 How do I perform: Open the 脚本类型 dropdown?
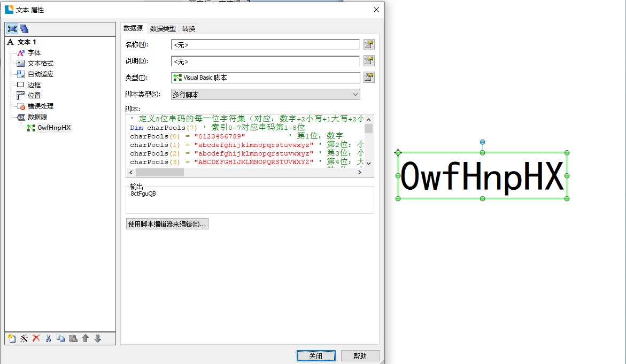click(x=265, y=95)
